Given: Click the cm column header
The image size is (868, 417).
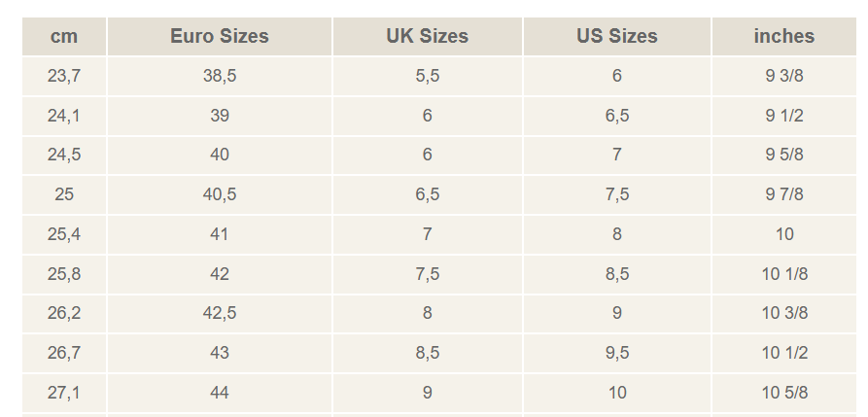Looking at the screenshot, I should pos(64,37).
